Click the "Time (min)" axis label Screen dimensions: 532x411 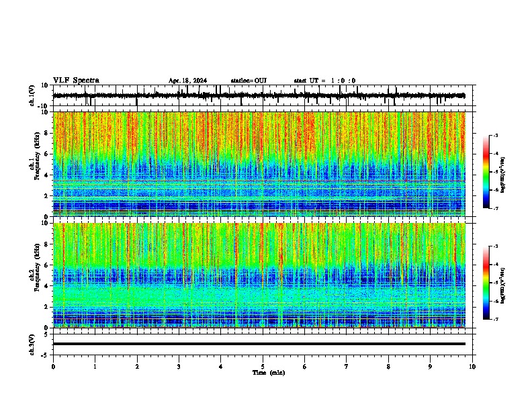click(269, 373)
